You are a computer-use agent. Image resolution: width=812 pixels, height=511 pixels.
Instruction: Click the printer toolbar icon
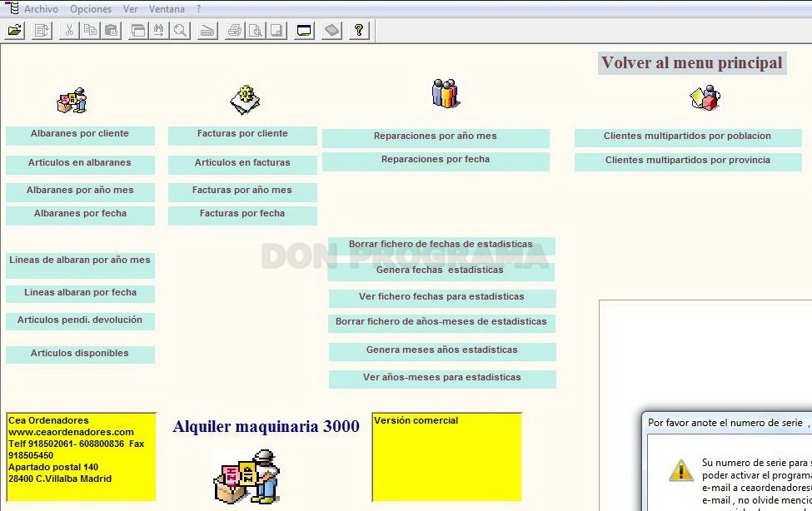point(235,31)
